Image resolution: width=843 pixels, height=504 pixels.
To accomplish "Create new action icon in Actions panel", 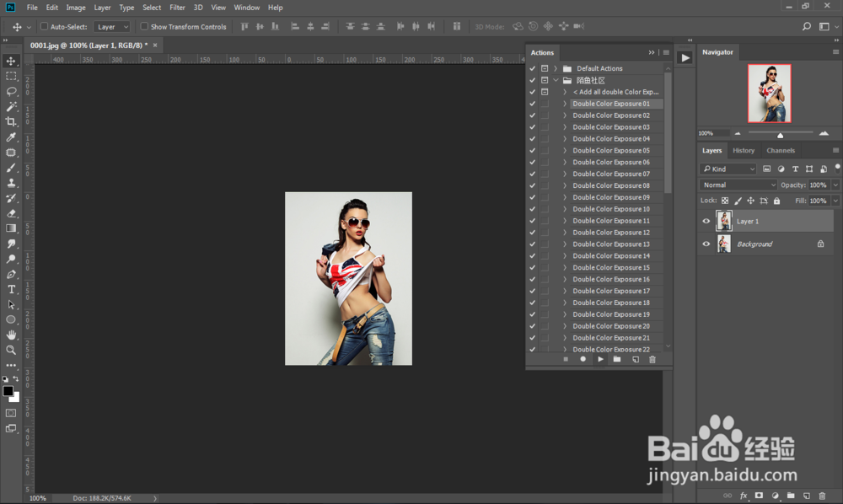I will click(636, 359).
